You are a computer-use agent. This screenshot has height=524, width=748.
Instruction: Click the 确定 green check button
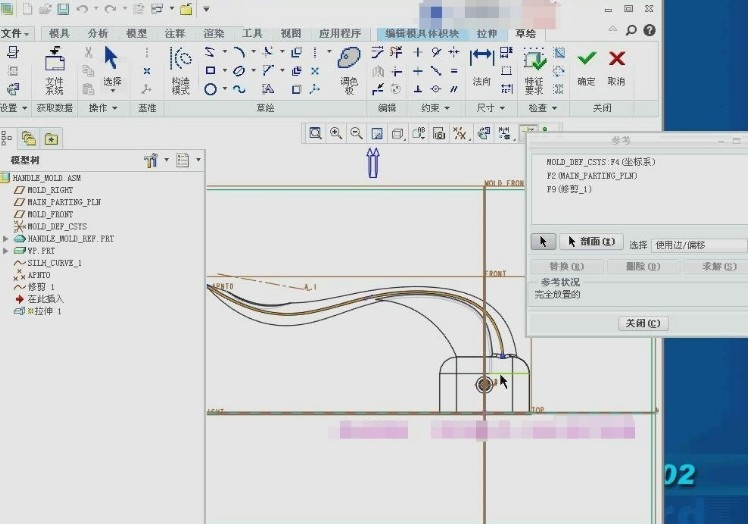(x=586, y=68)
